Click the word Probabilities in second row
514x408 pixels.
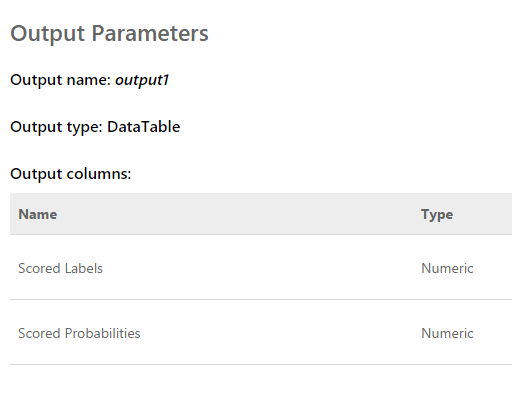[102, 333]
